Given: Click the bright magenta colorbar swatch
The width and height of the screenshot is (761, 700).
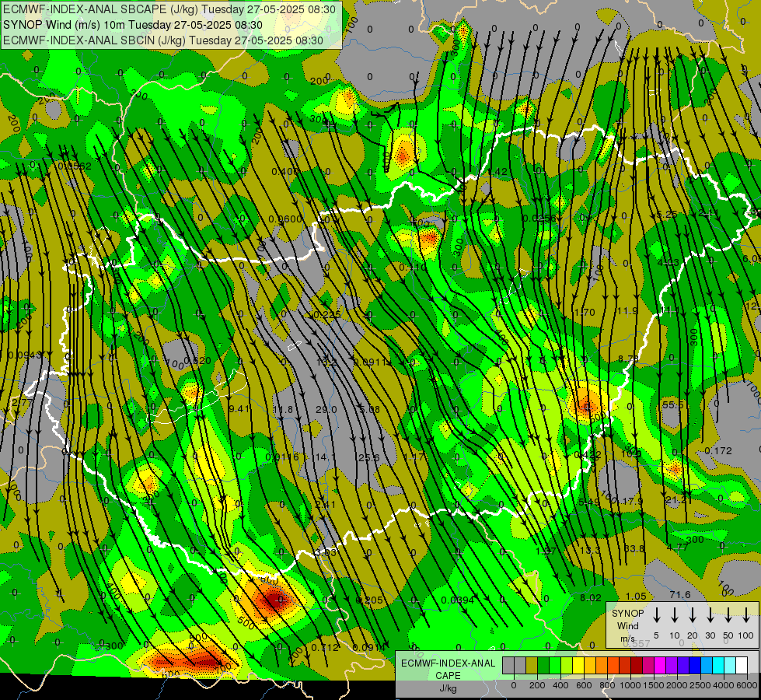Looking at the screenshot, I should (660, 666).
